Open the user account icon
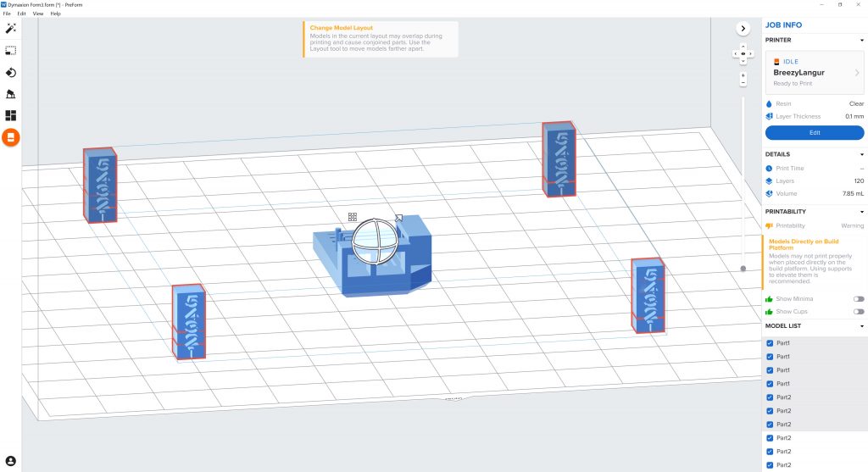This screenshot has height=472, width=868. coord(10,461)
